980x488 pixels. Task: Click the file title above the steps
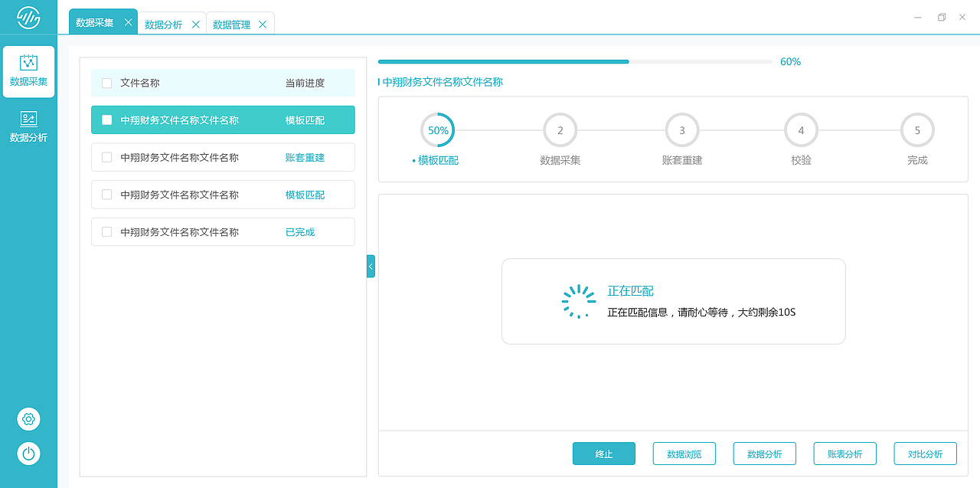point(443,82)
